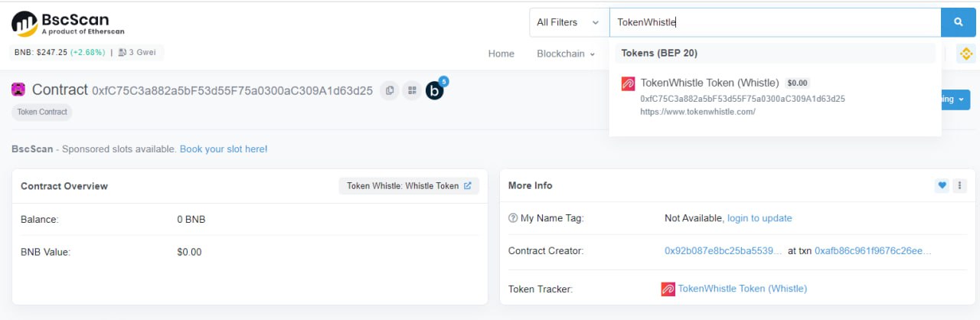Open the Blockscan chat 'b' icon
Image resolution: width=980 pixels, height=320 pixels.
pos(435,90)
